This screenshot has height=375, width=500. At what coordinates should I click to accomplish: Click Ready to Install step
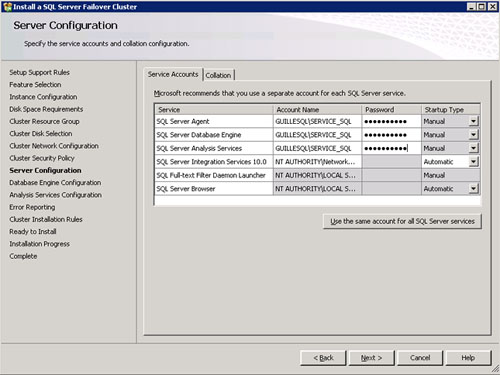tap(33, 232)
